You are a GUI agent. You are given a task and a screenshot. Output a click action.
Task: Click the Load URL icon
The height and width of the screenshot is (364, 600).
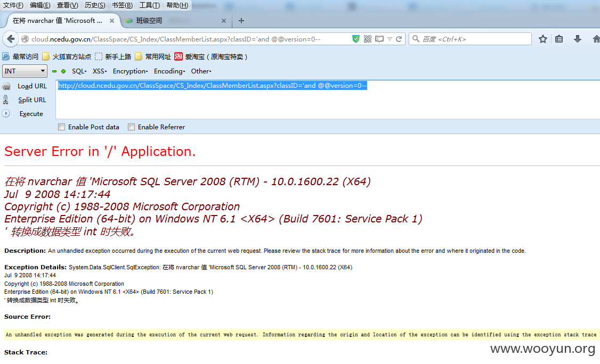(6, 86)
